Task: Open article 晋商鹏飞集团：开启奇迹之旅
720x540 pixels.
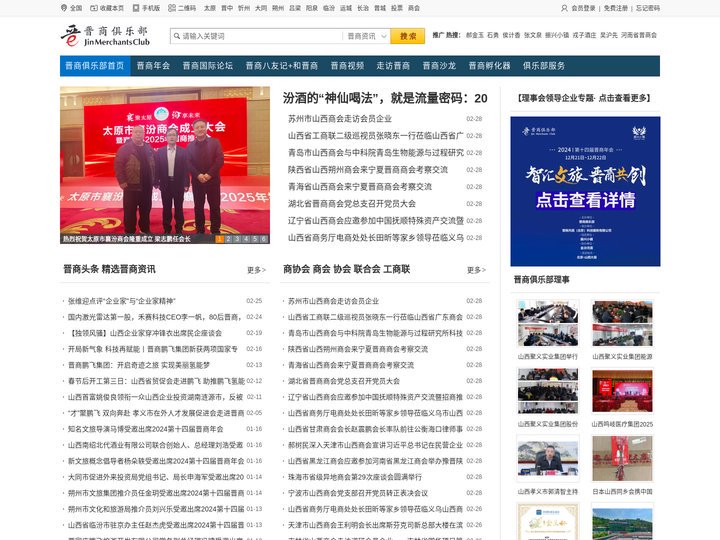Action: (x=139, y=365)
